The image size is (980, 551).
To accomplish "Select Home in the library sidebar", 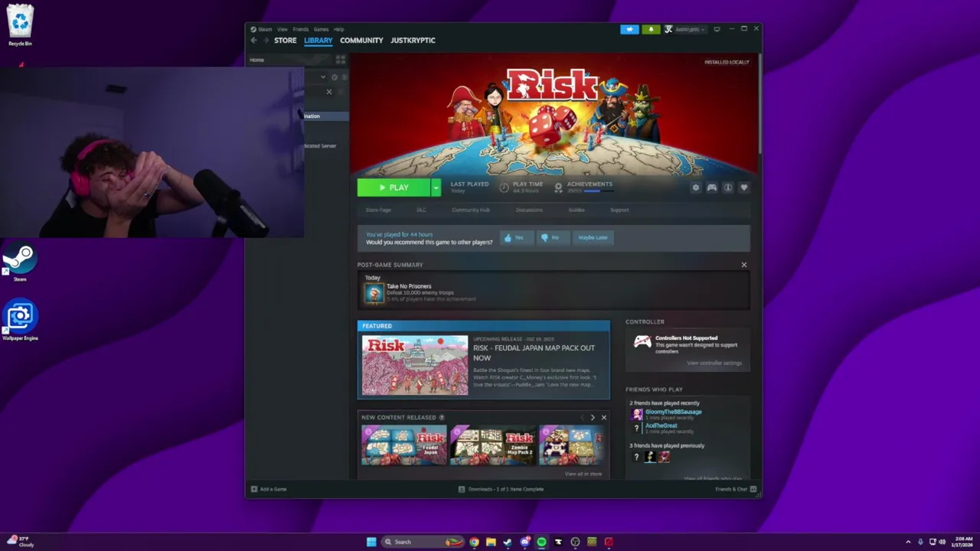I will click(257, 60).
